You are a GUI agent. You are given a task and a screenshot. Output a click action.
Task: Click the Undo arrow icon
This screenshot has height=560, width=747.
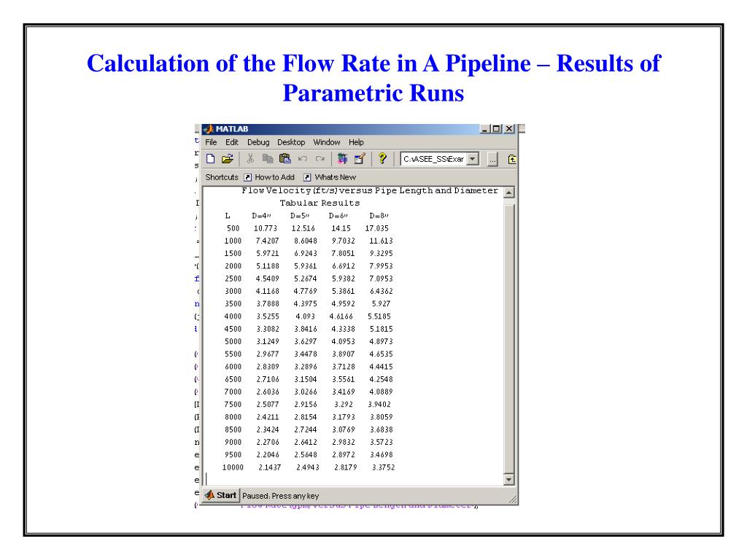click(303, 158)
